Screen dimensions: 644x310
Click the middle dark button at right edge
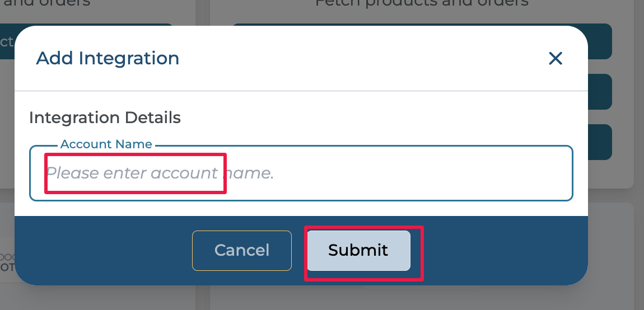(x=600, y=92)
